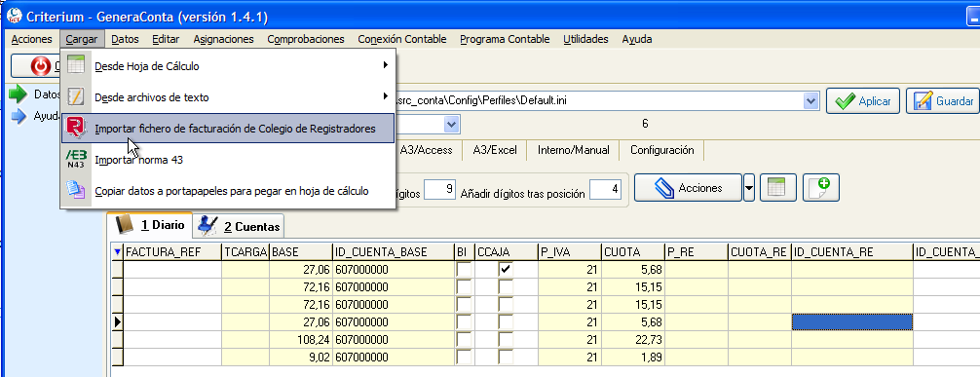Switch to the Configuración tab
Image resolution: width=980 pixels, height=377 pixels.
661,150
